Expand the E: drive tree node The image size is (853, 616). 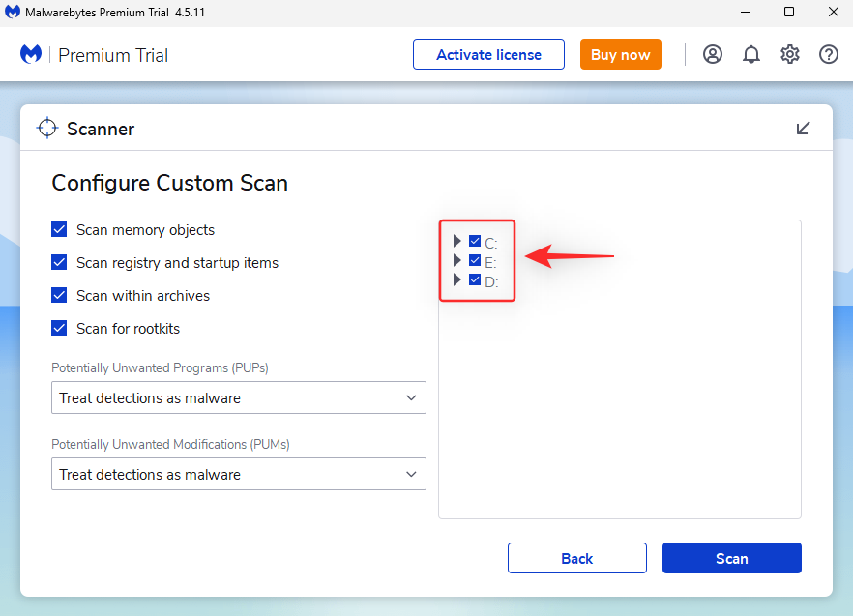point(457,260)
